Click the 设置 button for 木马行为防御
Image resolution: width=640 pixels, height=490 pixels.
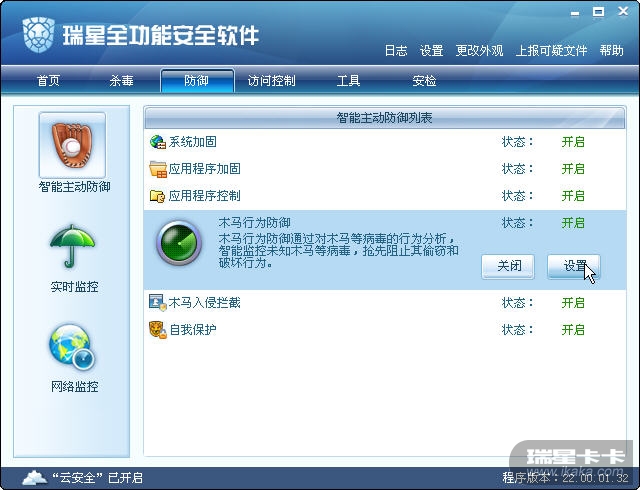pos(574,267)
